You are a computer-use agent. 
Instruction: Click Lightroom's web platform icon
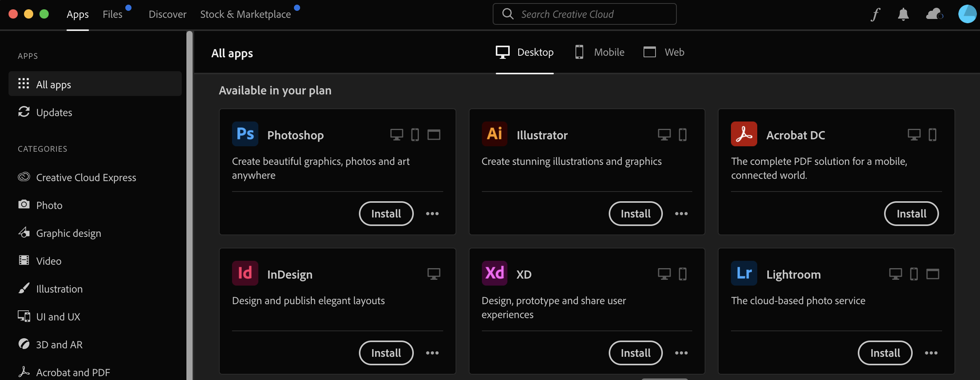pyautogui.click(x=933, y=274)
